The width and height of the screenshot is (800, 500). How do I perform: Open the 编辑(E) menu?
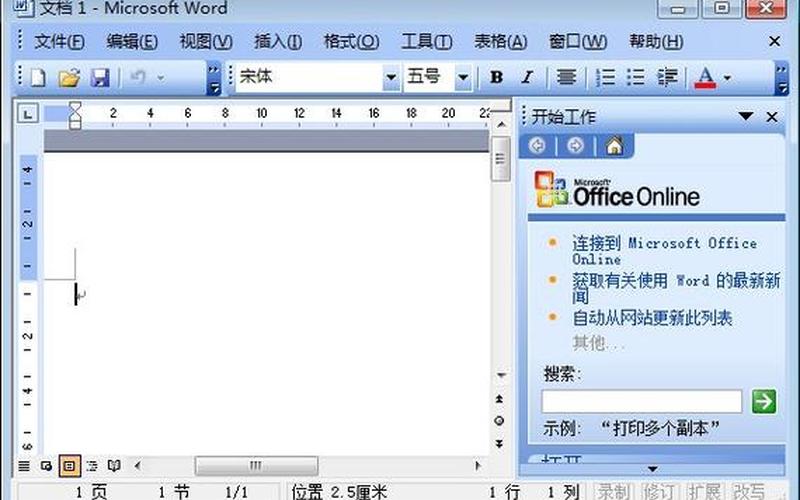click(132, 41)
